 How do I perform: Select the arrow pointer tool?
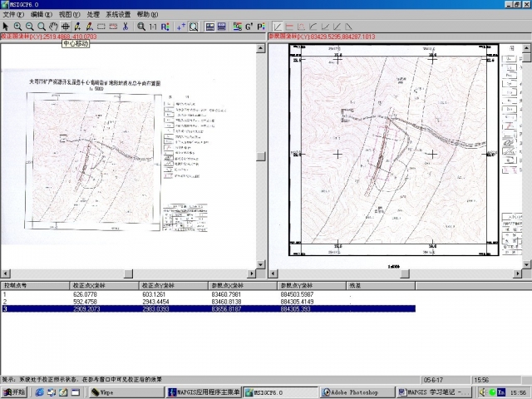[x=6, y=27]
